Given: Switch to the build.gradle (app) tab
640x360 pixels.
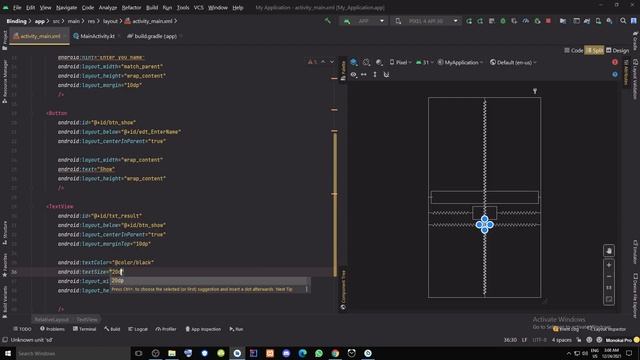Looking at the screenshot, I should click(x=154, y=36).
